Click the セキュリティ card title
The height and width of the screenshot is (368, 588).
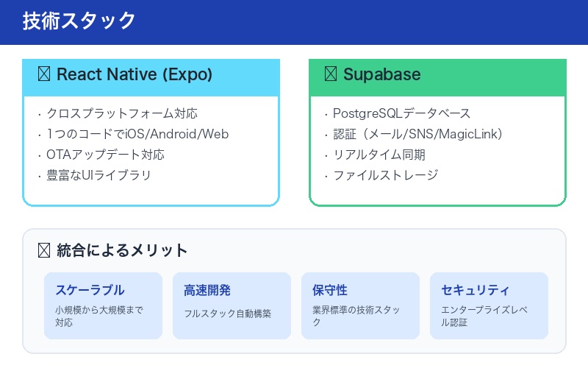coord(475,290)
